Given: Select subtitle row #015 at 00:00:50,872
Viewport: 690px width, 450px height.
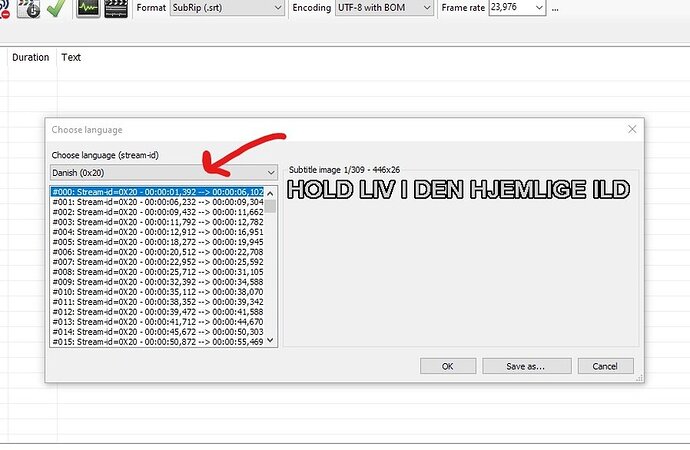Looking at the screenshot, I should (x=158, y=342).
